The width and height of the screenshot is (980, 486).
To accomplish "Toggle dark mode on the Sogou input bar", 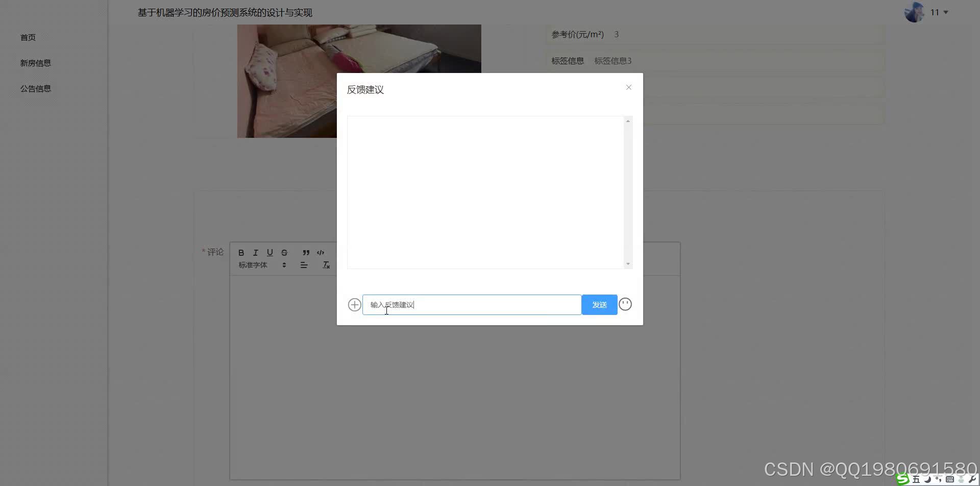I will tap(927, 480).
